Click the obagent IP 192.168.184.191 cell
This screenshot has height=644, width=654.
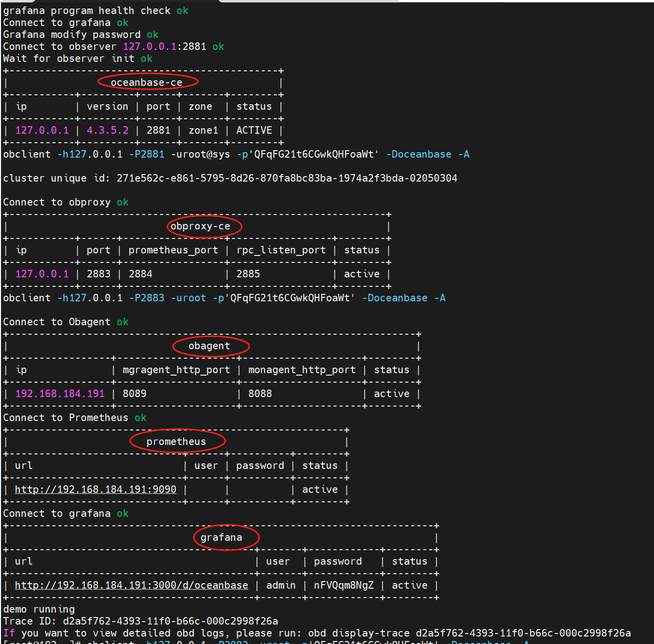tap(60, 394)
